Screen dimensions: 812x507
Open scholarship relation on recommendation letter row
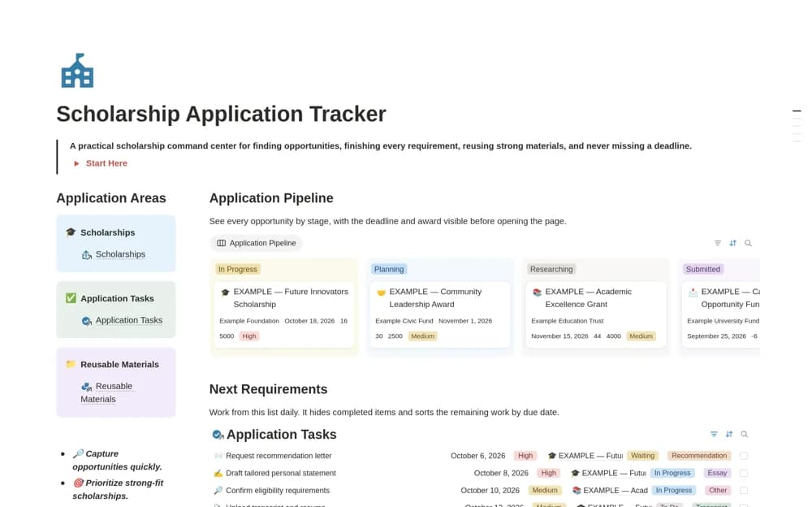point(585,456)
